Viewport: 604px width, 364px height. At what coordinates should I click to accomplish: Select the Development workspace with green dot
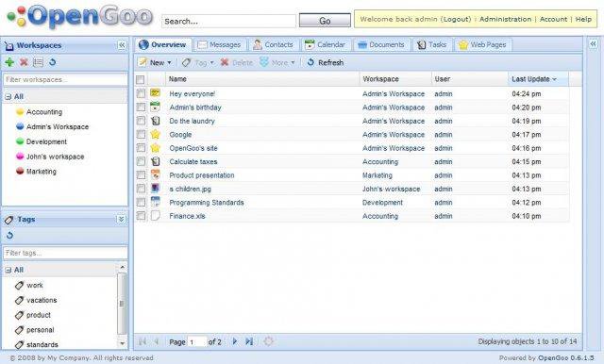tap(42, 141)
